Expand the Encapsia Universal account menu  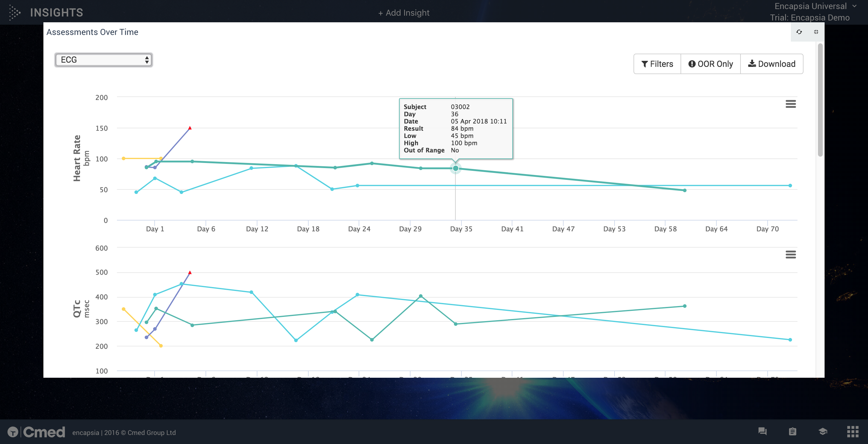coord(815,6)
